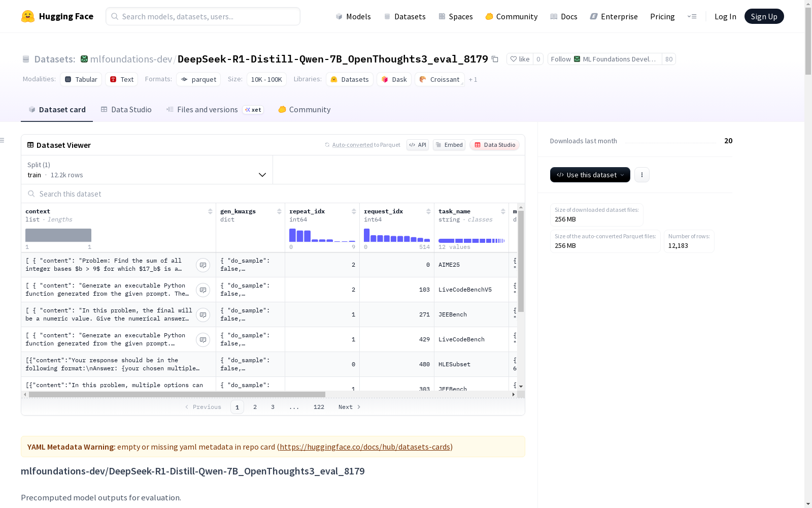
Task: Click the Hugging Face logo
Action: click(x=57, y=16)
